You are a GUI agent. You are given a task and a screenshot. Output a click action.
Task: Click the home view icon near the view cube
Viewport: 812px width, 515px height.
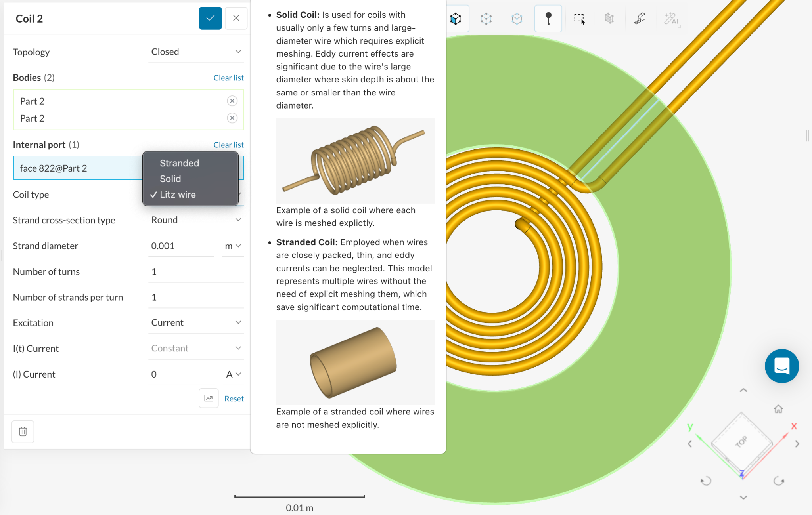pyautogui.click(x=778, y=409)
